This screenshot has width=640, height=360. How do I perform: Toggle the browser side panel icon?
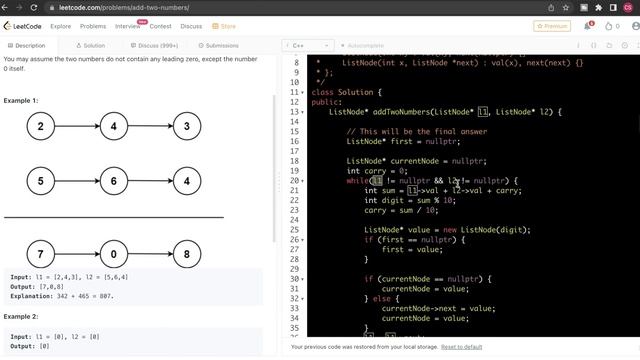pyautogui.click(x=613, y=7)
